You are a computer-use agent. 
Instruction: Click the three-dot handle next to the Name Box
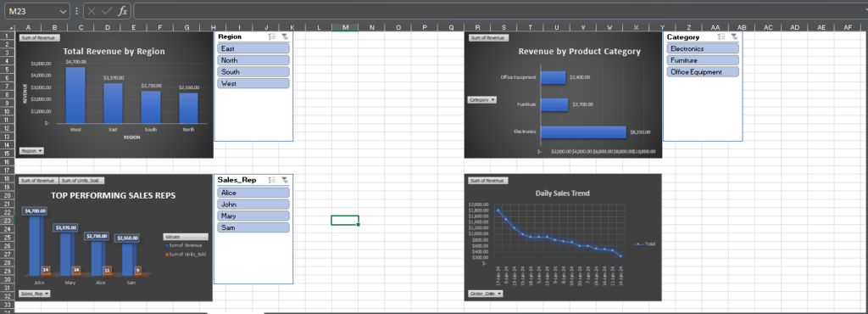[x=76, y=11]
